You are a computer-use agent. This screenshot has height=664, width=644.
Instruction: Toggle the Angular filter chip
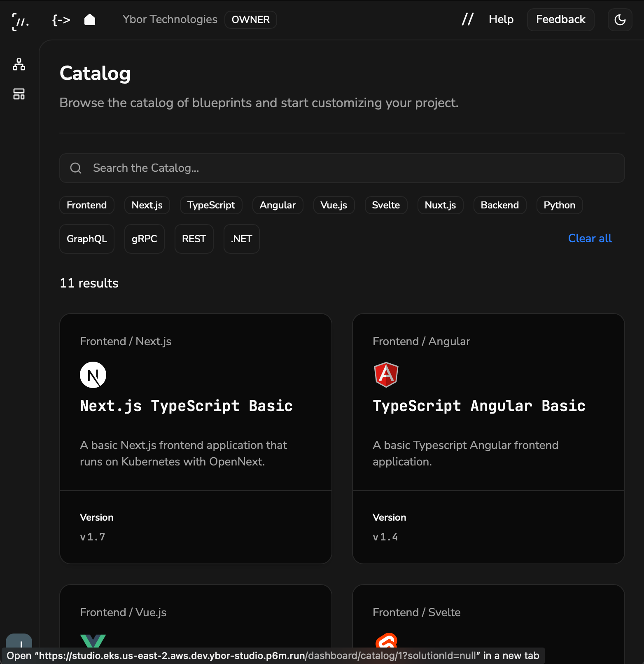[278, 205]
